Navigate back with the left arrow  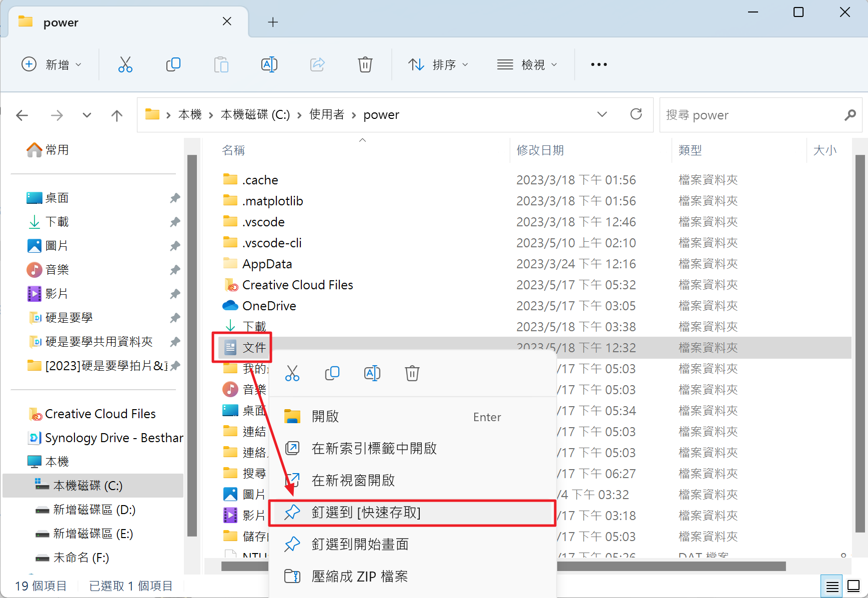coord(22,115)
